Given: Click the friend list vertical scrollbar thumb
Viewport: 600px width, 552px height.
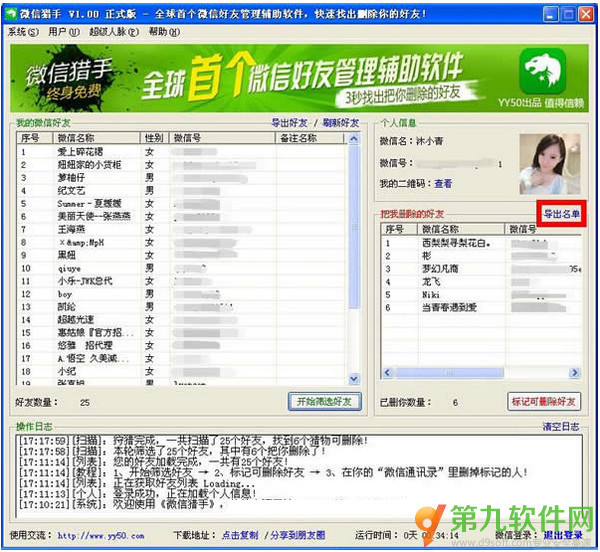Looking at the screenshot, I should point(354,226).
